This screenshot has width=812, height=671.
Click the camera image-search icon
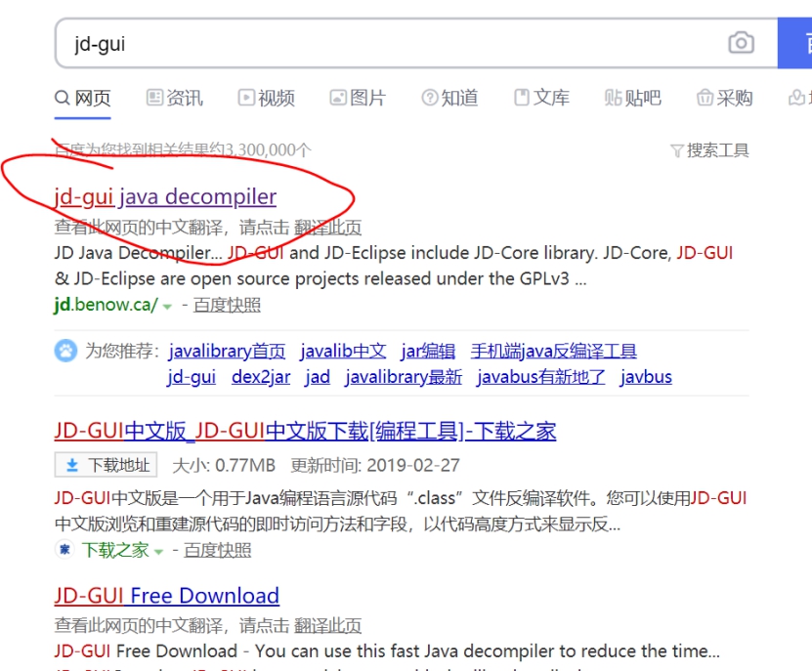click(741, 43)
